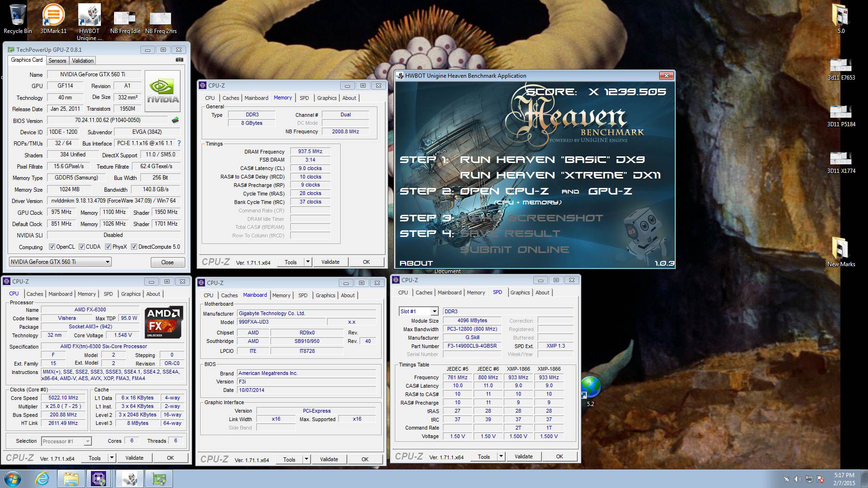Click ABOUT in HWBOT Heaven window
Screen dimensions: 868x488
point(416,263)
